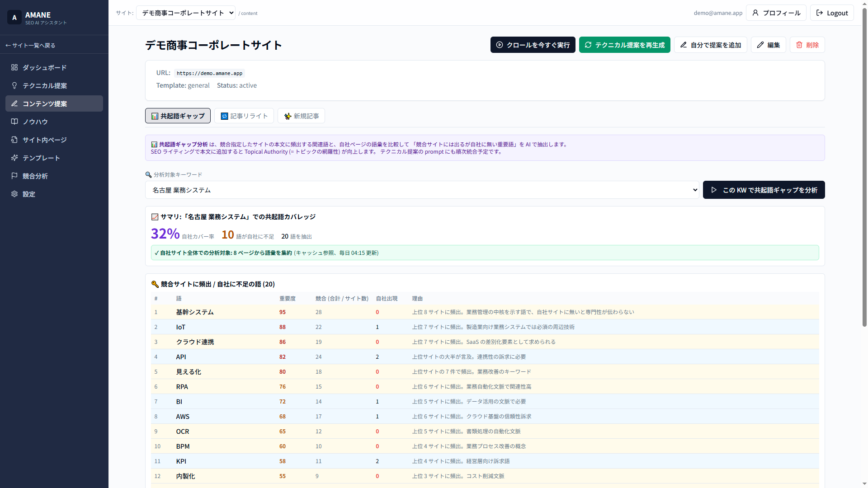Click the BPM row term
Viewport: 868px width, 488px height.
pos(183,446)
